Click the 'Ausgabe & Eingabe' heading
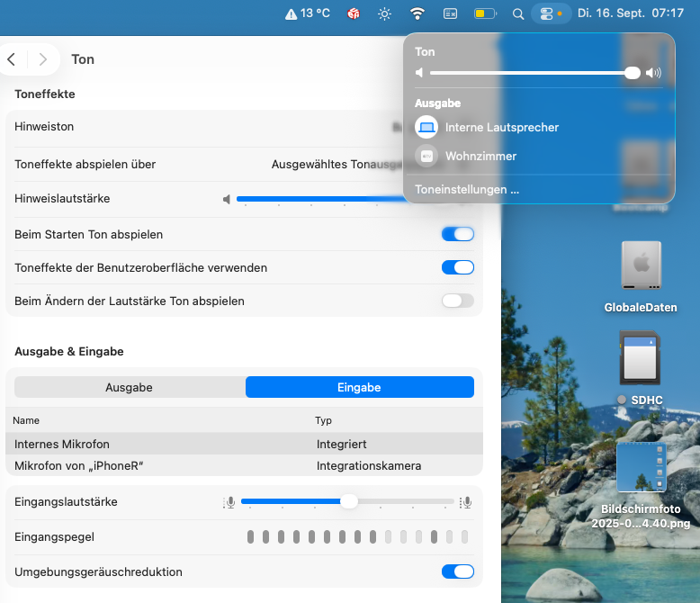 tap(69, 352)
